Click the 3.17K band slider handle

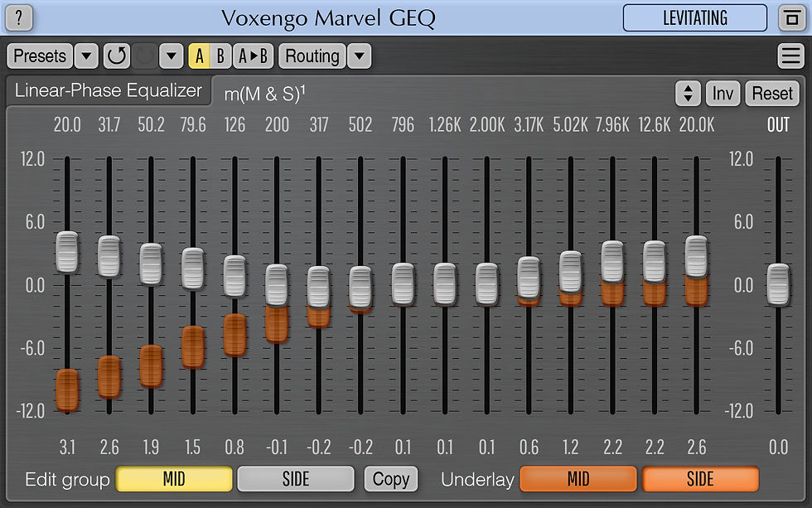click(x=529, y=278)
